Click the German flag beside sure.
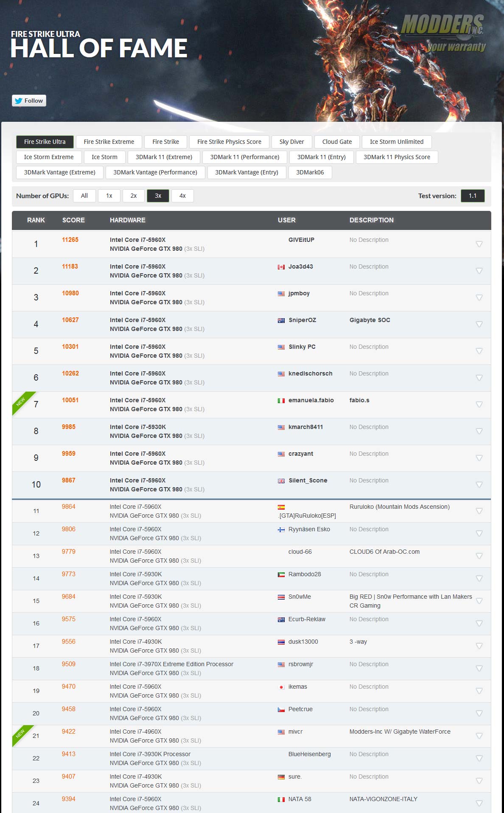This screenshot has width=504, height=813. coord(281,777)
